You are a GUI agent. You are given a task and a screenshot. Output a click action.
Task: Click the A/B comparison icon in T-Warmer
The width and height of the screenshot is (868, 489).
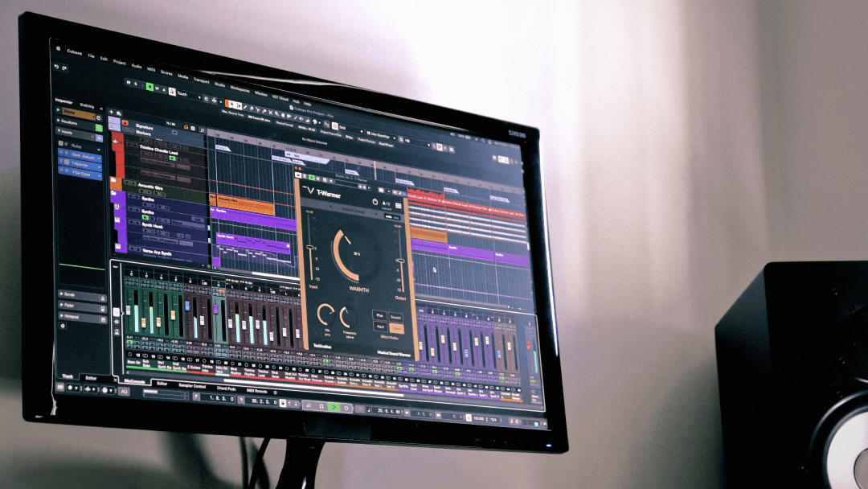coord(385,203)
